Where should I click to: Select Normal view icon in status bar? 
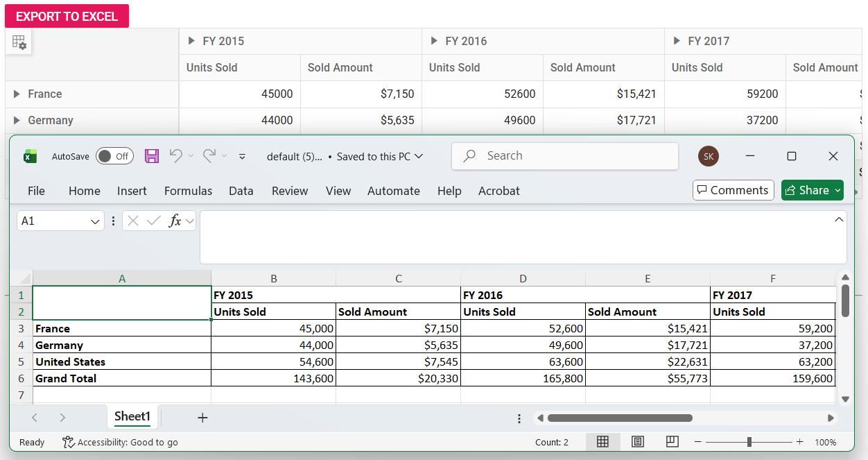(x=602, y=442)
